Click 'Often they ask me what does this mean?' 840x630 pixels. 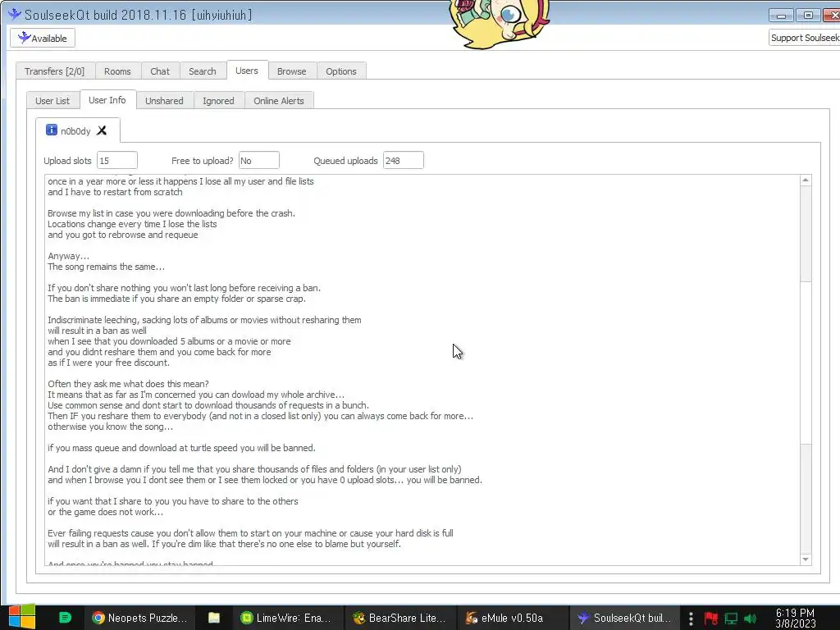coord(128,384)
